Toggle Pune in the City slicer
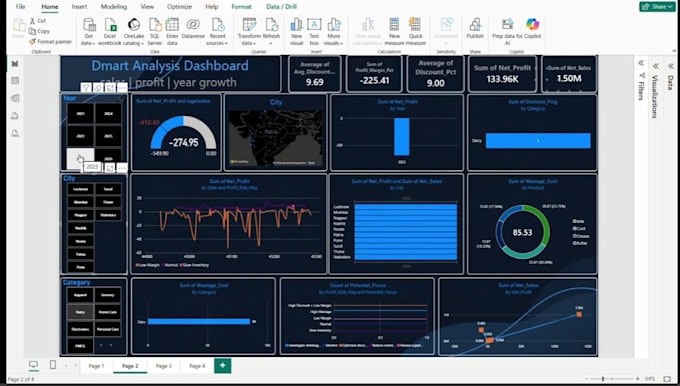The height and width of the screenshot is (386, 680). (81, 267)
